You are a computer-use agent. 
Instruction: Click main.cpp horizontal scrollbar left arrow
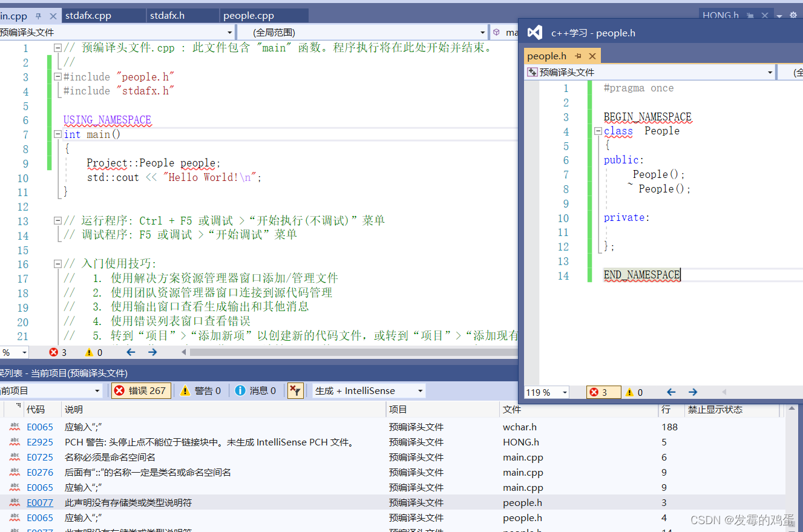[x=184, y=352]
